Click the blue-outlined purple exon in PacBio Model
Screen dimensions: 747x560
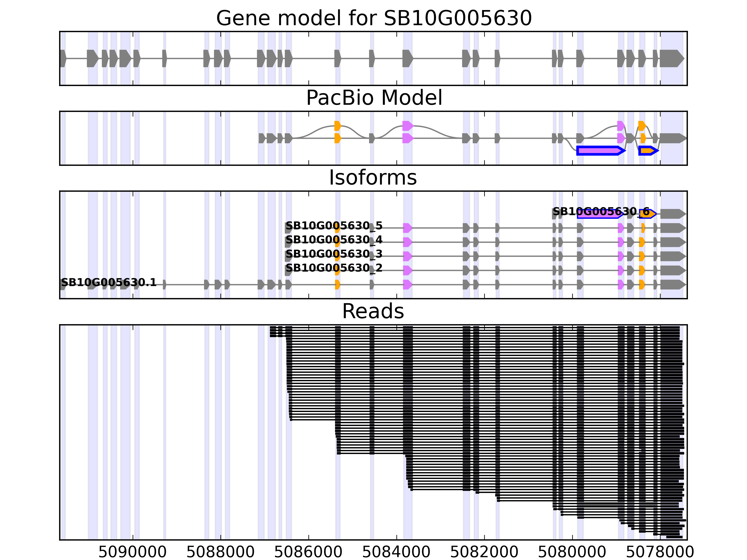tap(600, 150)
